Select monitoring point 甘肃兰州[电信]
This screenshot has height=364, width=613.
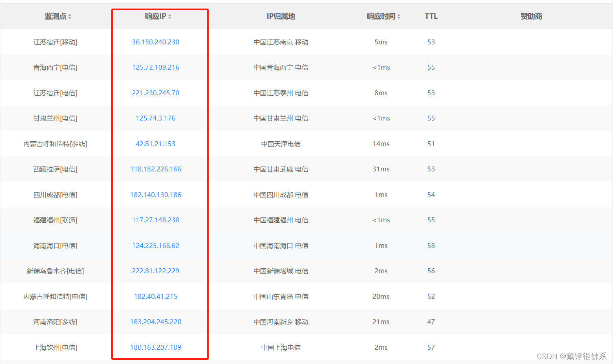coord(55,118)
